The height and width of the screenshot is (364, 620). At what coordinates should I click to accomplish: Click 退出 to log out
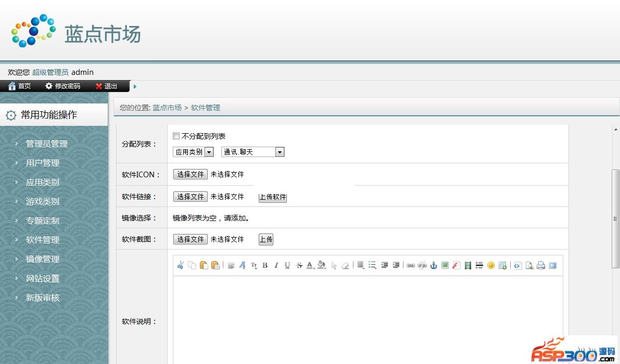tap(106, 86)
